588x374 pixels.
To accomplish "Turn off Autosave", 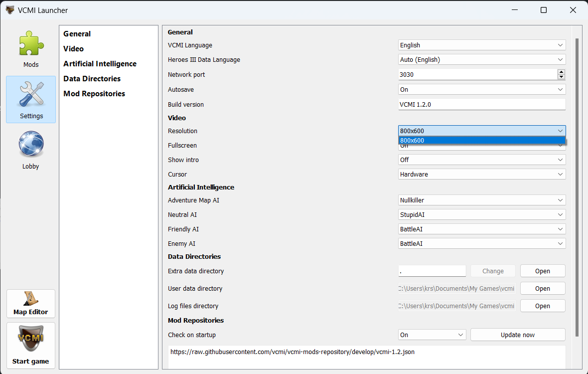I will (x=481, y=89).
